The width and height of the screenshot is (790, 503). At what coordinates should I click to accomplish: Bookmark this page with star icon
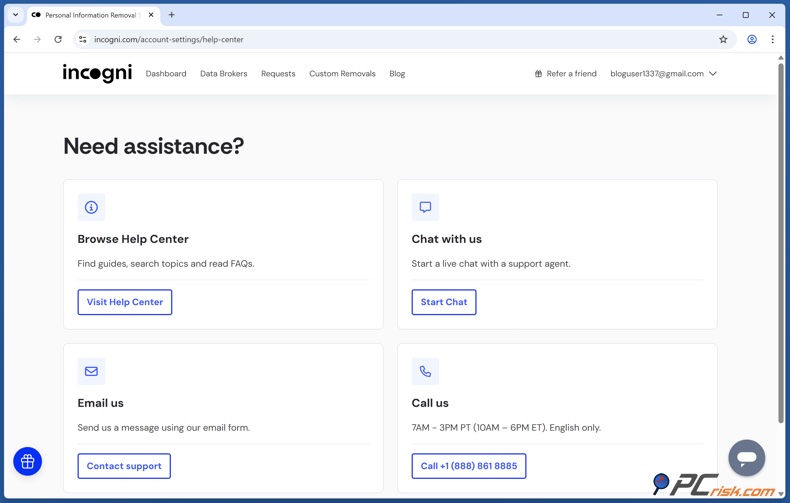(723, 40)
